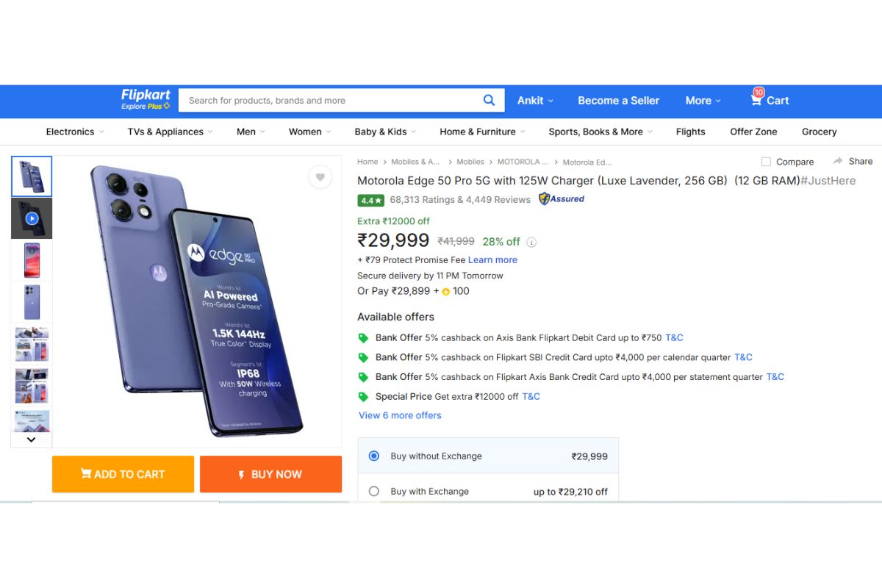Image resolution: width=882 pixels, height=588 pixels.
Task: Enable the Compare checkbox
Action: 764,162
